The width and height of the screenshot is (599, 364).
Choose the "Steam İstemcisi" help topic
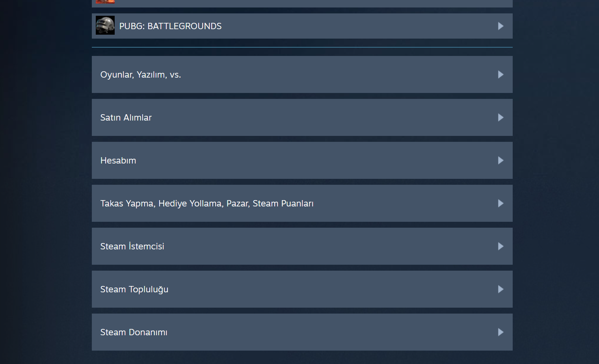[302, 246]
